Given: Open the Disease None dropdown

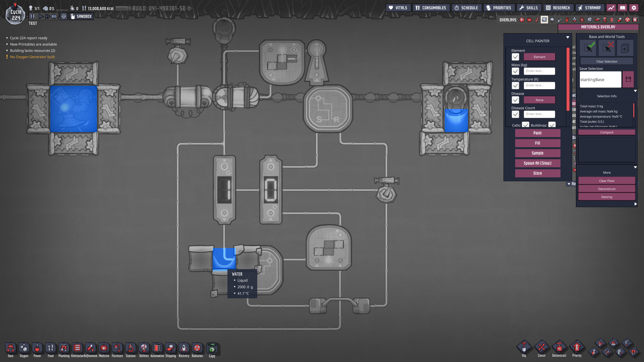Looking at the screenshot, I should pos(539,100).
